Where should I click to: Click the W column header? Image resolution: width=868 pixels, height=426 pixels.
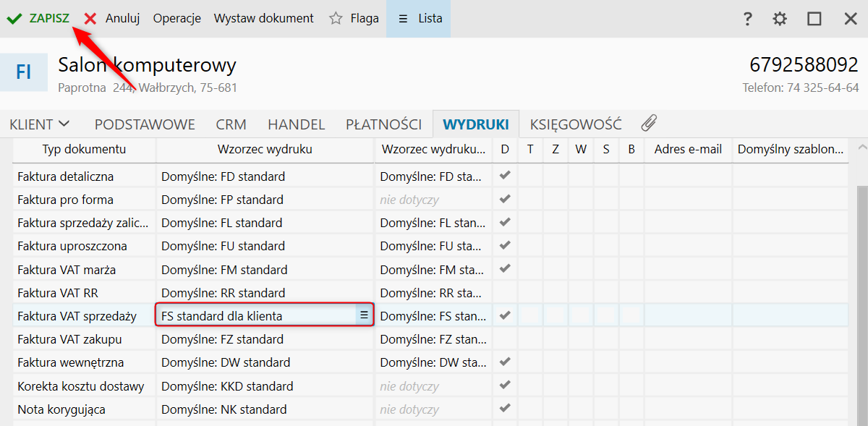581,150
